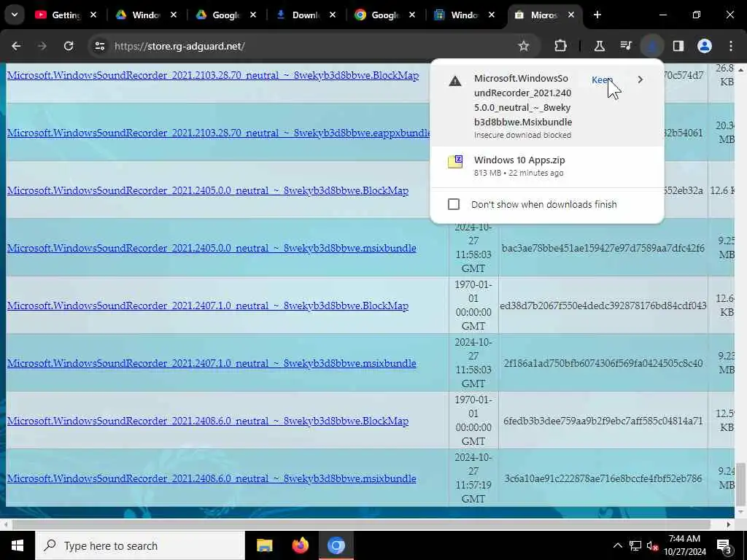Open network status tray icon
Screen dimensions: 747x560
[x=635, y=545]
